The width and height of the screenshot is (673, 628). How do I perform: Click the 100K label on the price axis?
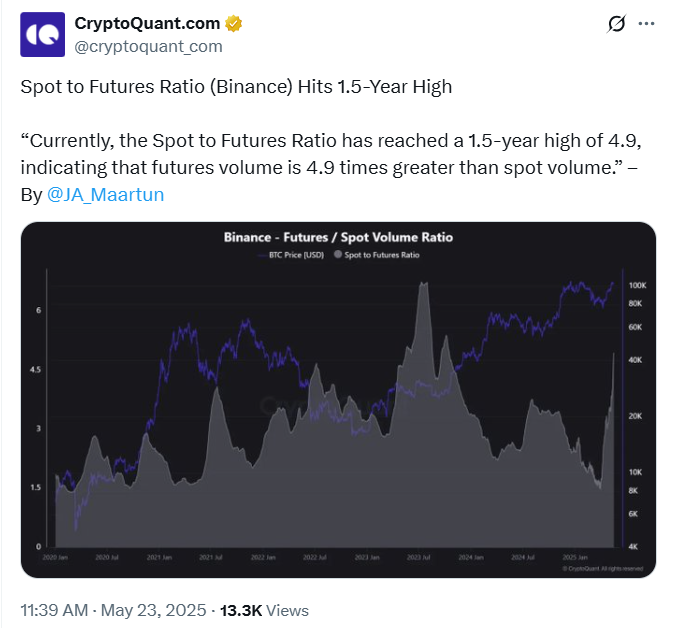tap(637, 285)
